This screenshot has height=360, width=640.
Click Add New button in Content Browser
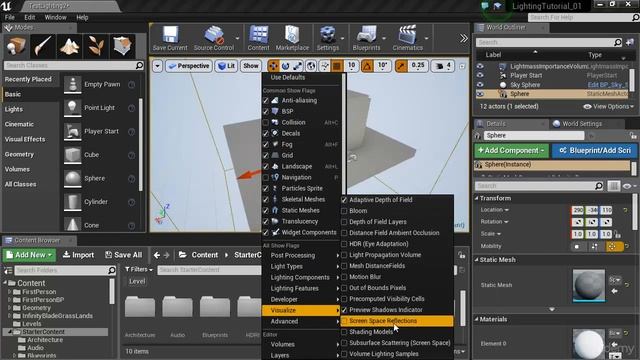click(29, 255)
